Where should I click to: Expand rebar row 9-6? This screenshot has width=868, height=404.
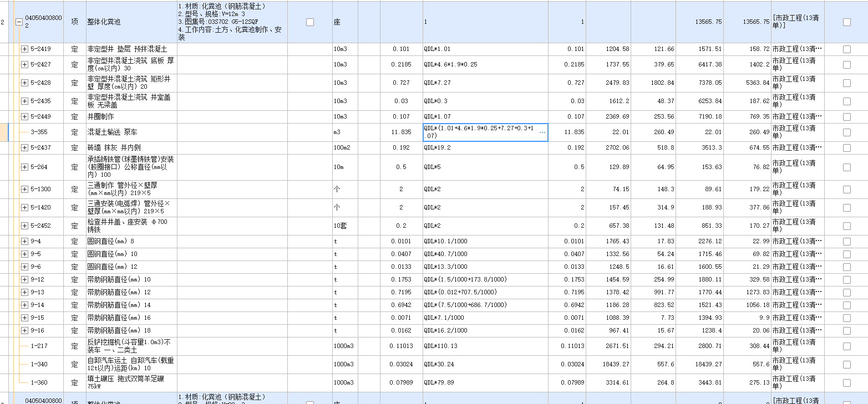24,267
